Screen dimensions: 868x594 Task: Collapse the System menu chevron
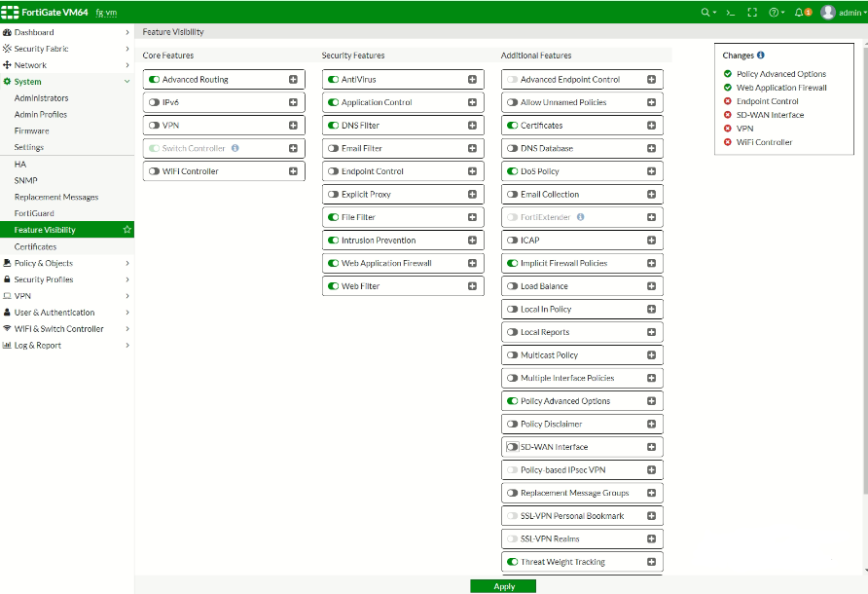[127, 82]
